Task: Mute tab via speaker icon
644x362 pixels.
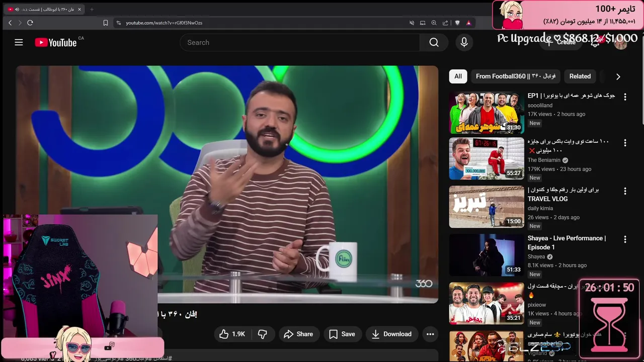Action: point(17,9)
